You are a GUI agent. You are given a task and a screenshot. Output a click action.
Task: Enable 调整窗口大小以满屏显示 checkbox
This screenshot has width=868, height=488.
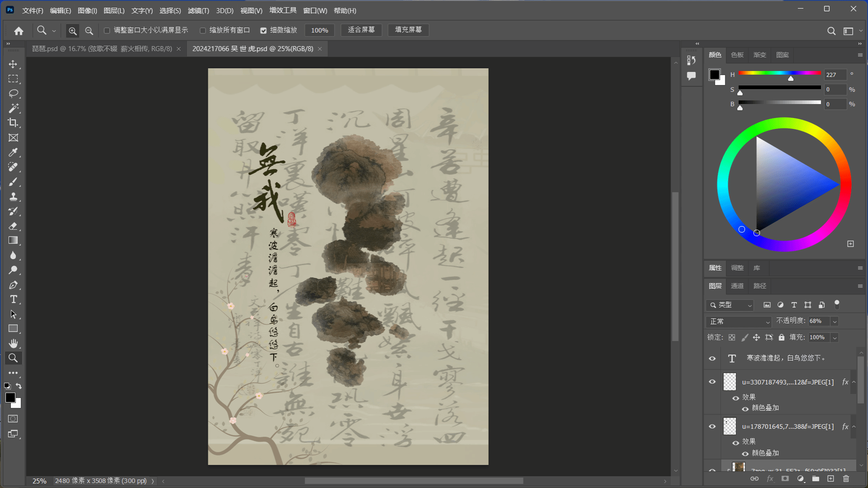107,30
